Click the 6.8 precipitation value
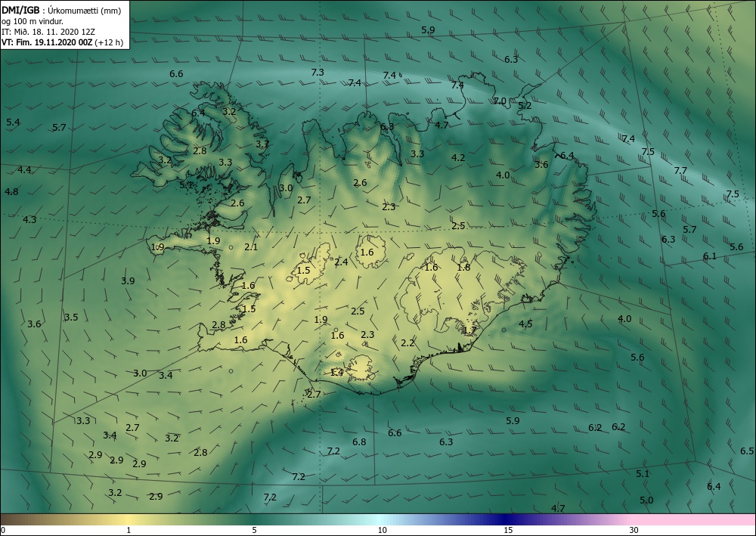This screenshot has width=756, height=536. [x=359, y=442]
